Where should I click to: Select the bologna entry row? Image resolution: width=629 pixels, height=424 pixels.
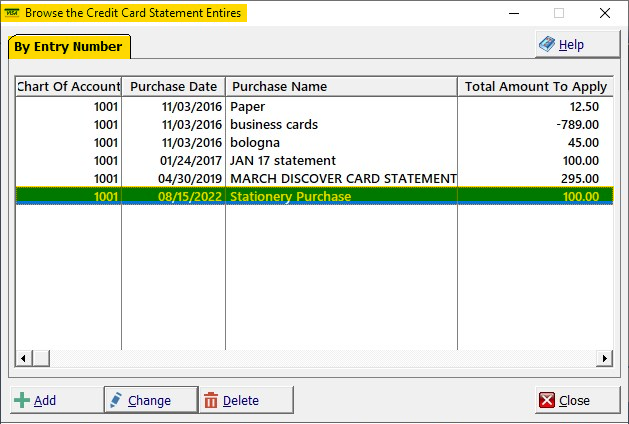(x=314, y=143)
